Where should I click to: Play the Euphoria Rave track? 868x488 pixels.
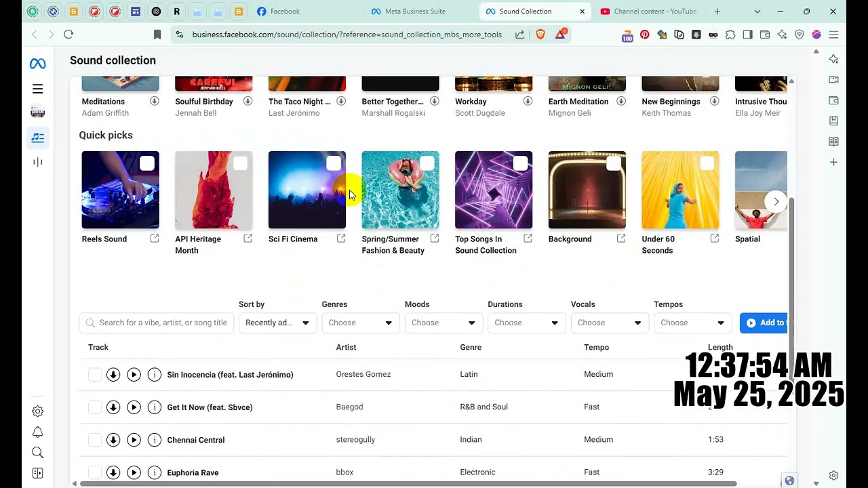click(x=134, y=472)
